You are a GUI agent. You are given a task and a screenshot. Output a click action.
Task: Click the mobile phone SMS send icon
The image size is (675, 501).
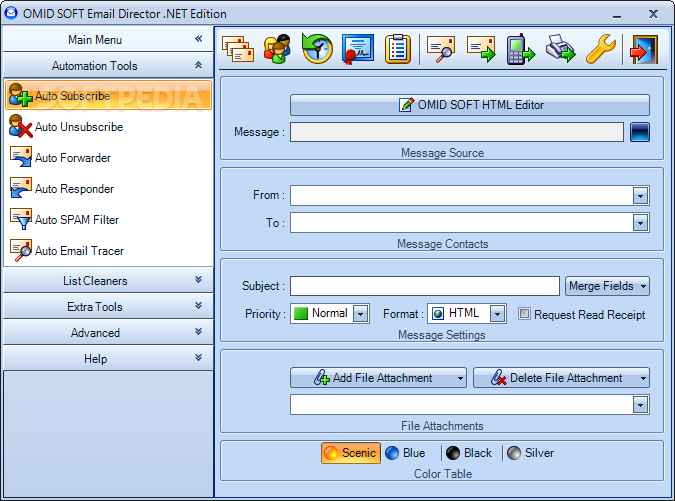(x=521, y=49)
